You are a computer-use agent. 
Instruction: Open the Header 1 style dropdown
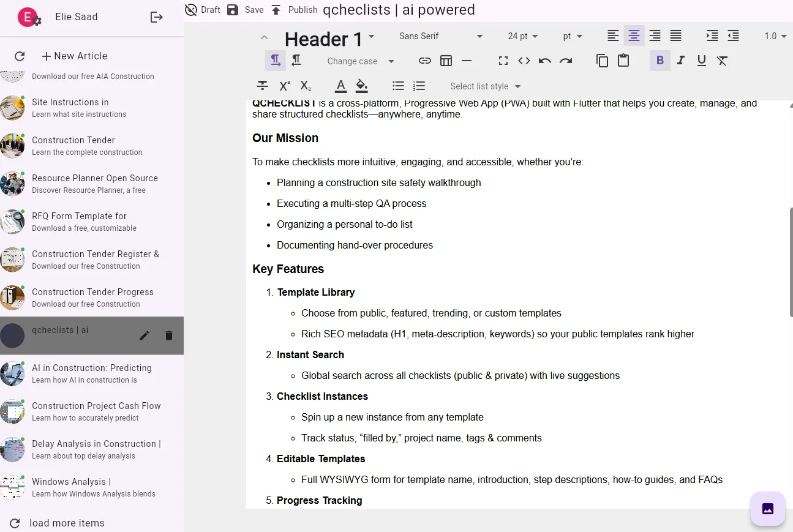click(331, 38)
